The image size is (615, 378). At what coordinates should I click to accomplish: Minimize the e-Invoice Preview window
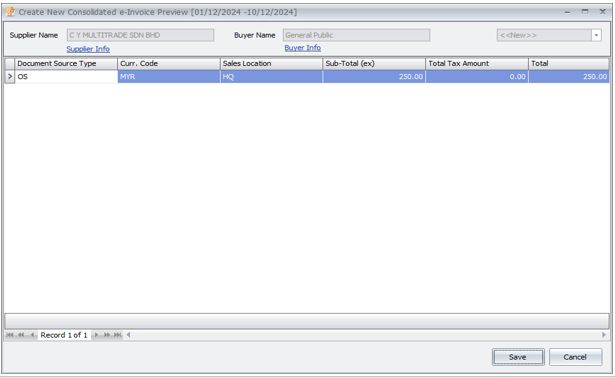click(x=567, y=12)
